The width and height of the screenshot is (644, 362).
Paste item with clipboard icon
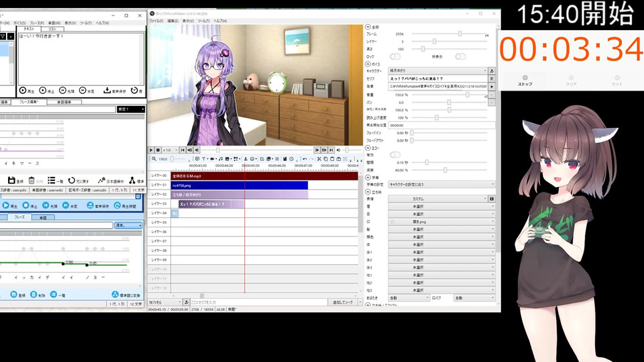click(332, 159)
